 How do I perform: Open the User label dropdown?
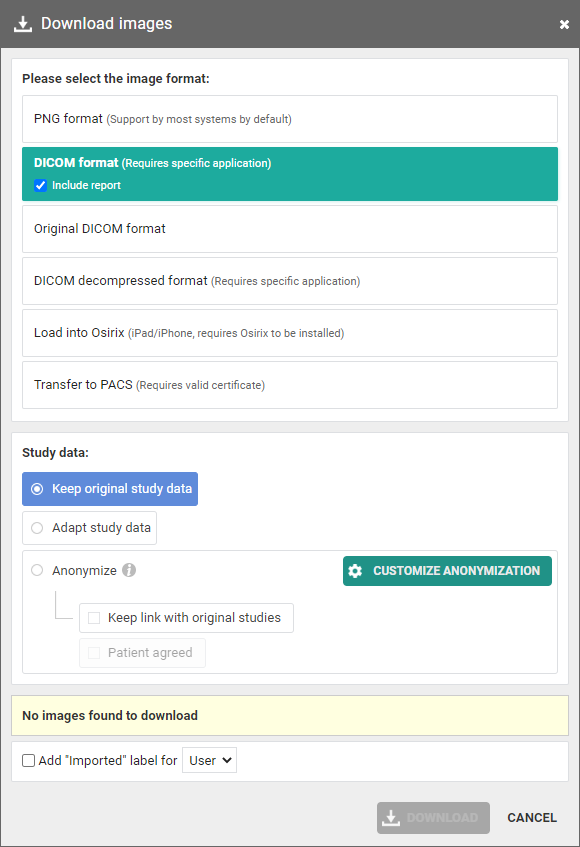pyautogui.click(x=210, y=760)
